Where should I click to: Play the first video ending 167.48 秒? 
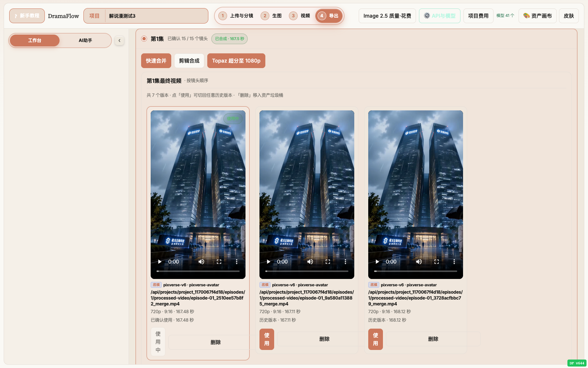[x=160, y=262]
